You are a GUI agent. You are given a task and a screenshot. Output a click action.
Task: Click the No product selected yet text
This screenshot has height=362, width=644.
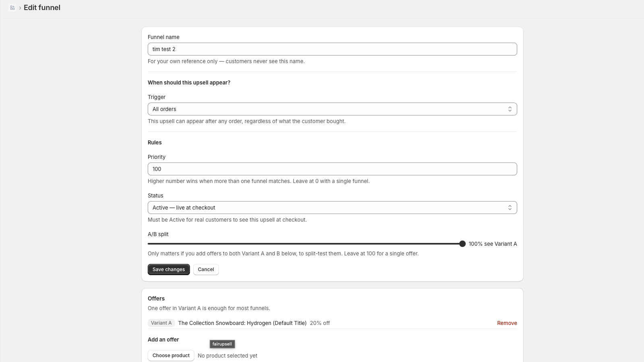click(x=227, y=356)
